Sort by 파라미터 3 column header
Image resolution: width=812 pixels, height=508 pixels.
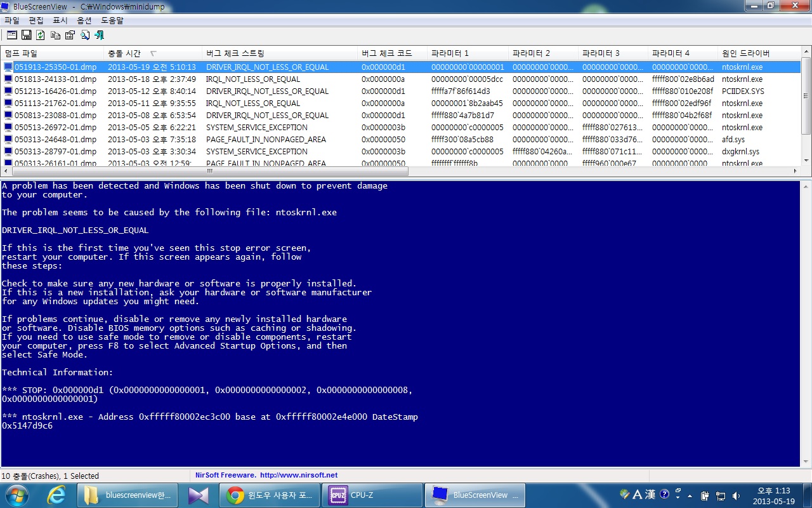click(x=613, y=53)
